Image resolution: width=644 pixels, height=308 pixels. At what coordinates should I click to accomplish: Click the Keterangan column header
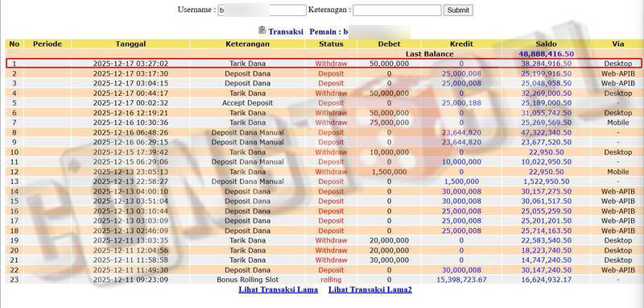247,44
